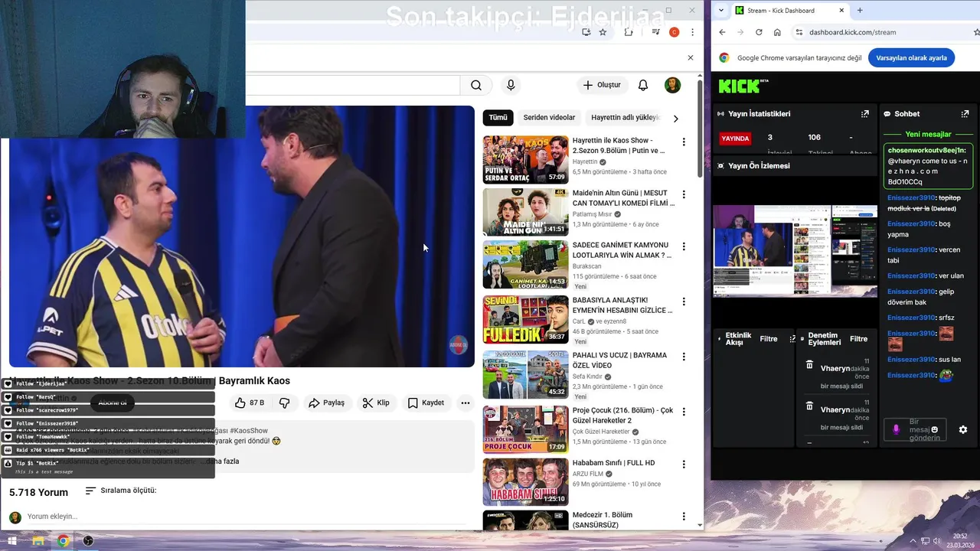
Task: Open the BABASIYLA ANLAŞTIK video thumbnail
Action: [525, 319]
